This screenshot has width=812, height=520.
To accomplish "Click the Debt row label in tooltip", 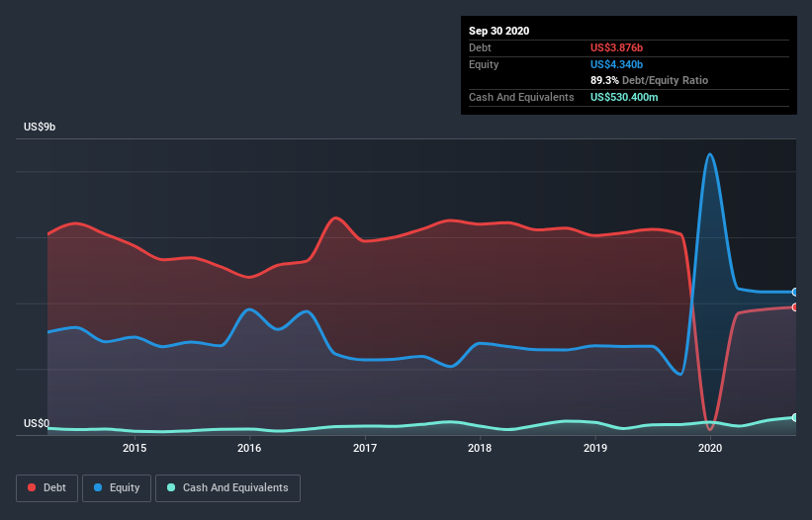I will [480, 47].
